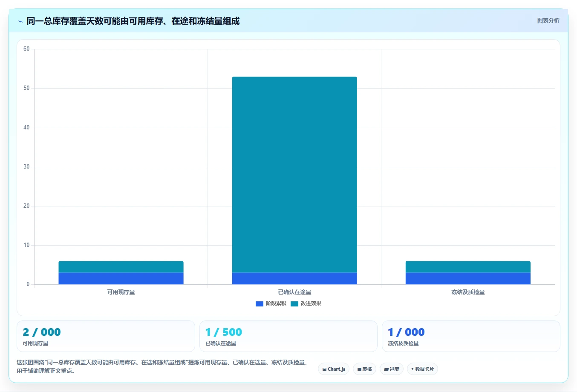Click the blue bar segment for 可用现存量
This screenshot has height=392, width=577.
pos(121,278)
